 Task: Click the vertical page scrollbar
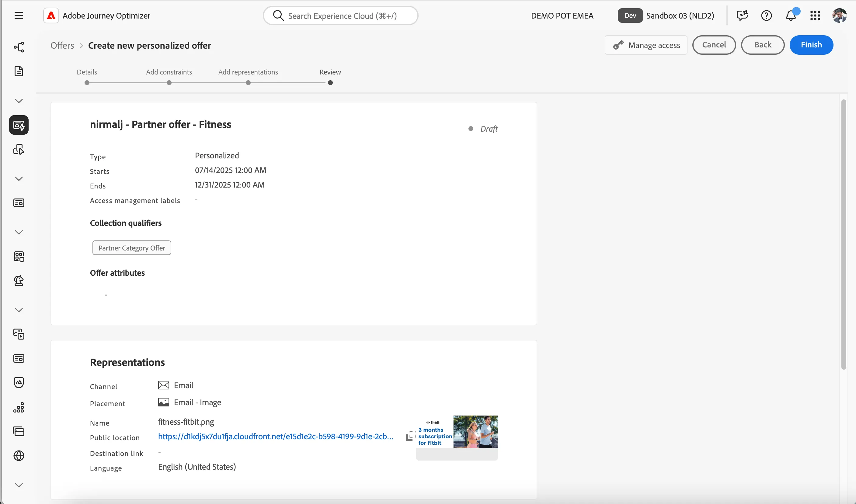tap(844, 234)
